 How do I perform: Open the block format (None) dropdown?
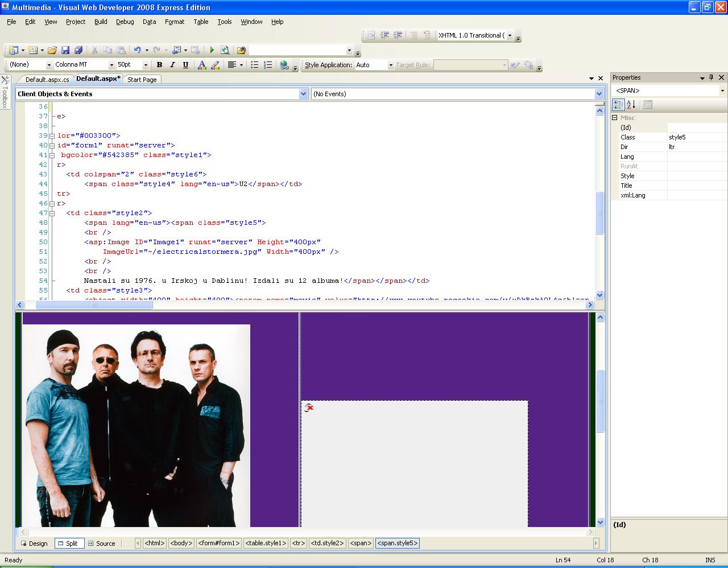coord(49,65)
